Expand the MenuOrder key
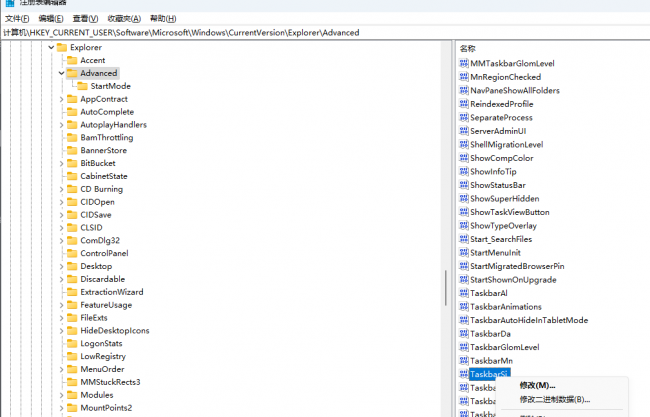 tap(61, 369)
